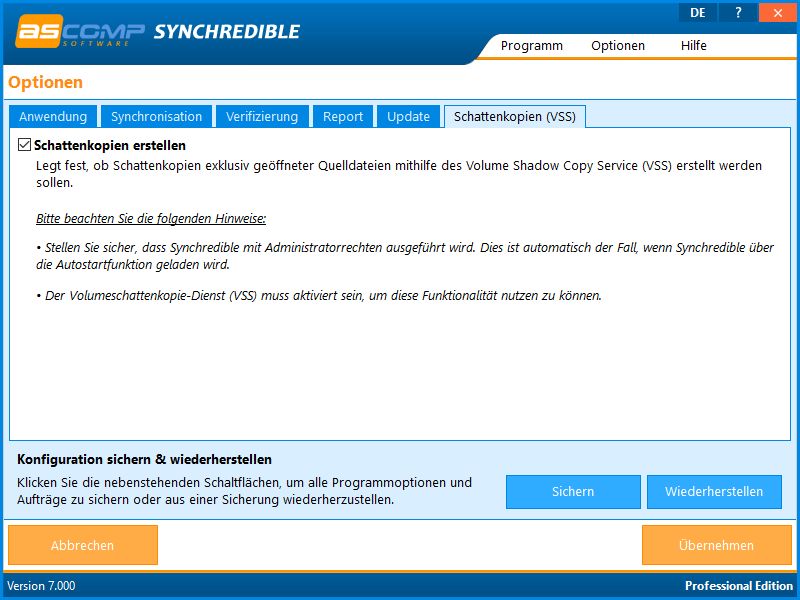Select the Schattenkopien (VSS) tab
This screenshot has width=800, height=600.
coord(515,116)
